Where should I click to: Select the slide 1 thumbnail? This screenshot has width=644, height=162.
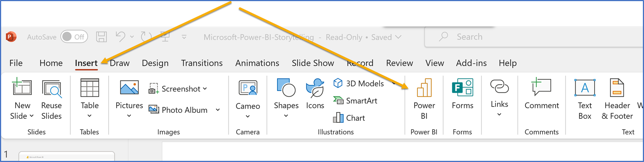(66, 156)
